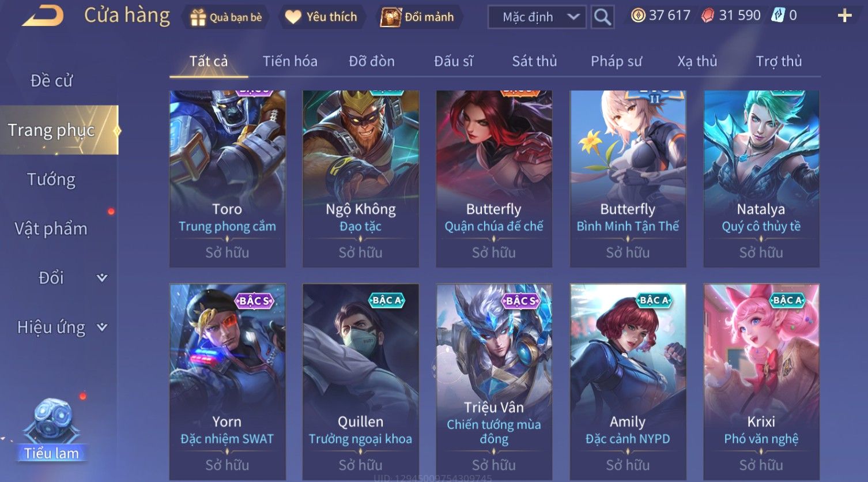Switch to the Tiến hóa tab
This screenshot has width=868, height=482.
coord(290,61)
